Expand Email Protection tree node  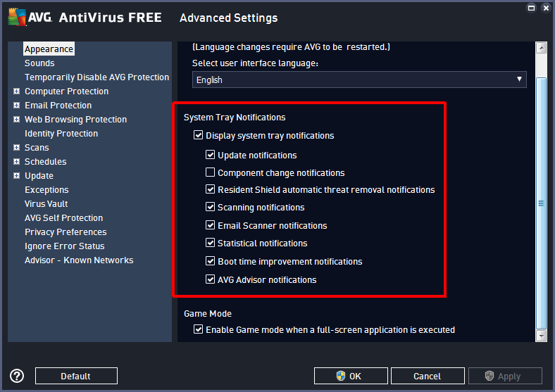point(16,105)
